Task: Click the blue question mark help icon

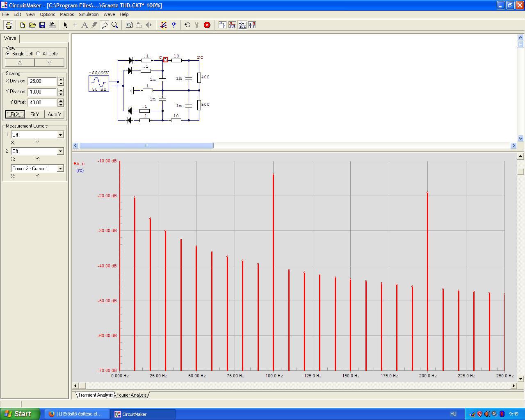Action: click(173, 25)
